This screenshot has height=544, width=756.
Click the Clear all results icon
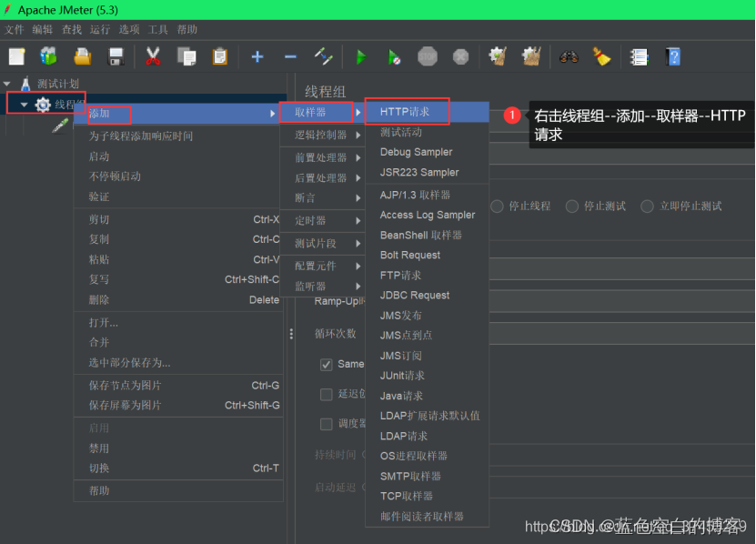tap(531, 57)
